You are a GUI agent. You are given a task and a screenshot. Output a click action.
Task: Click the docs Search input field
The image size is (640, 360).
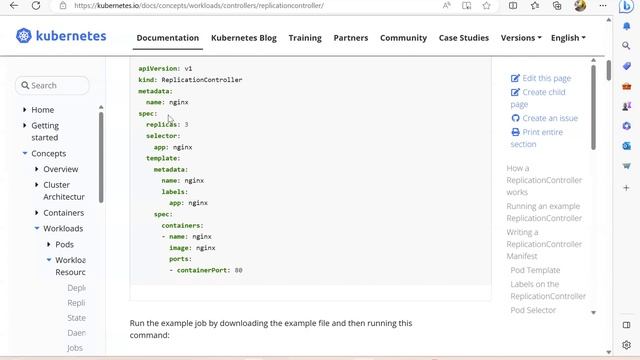click(52, 85)
